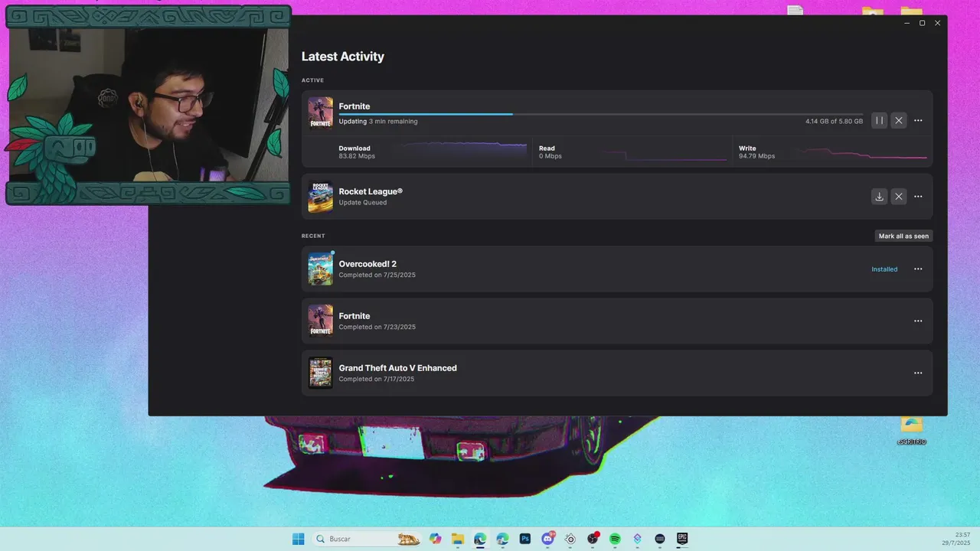Maximize the Epic Games Launcher window

click(922, 23)
